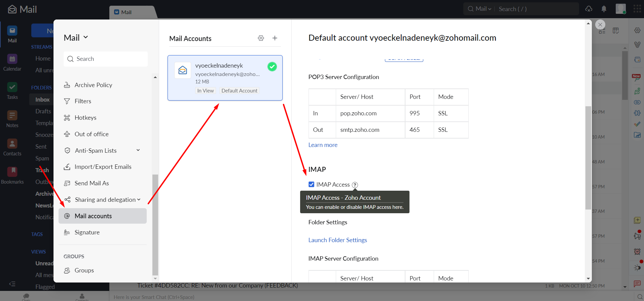
Task: Expand Anti-Spam Lists submenu
Action: (x=138, y=150)
